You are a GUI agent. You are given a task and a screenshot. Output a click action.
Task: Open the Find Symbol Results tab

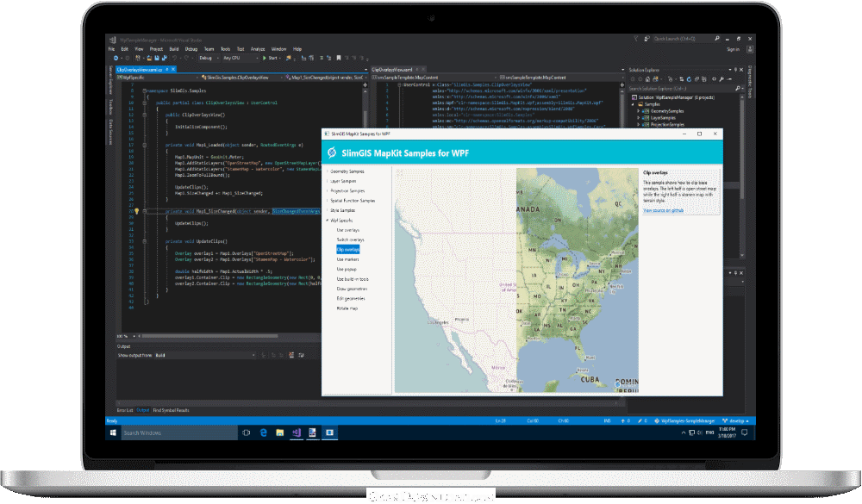pos(171,410)
